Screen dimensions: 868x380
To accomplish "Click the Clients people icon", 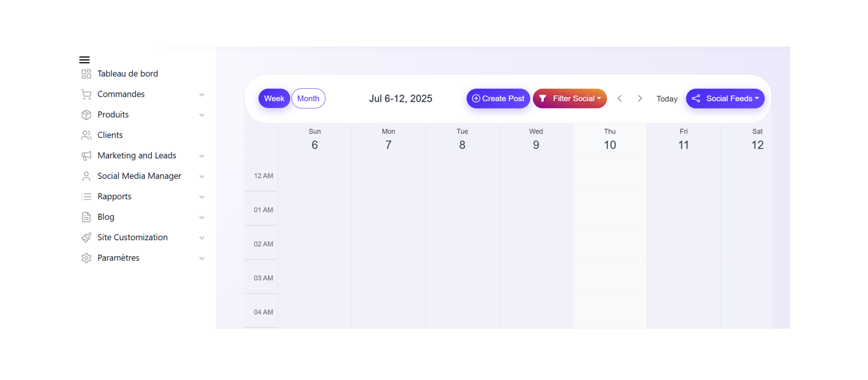I will 86,135.
